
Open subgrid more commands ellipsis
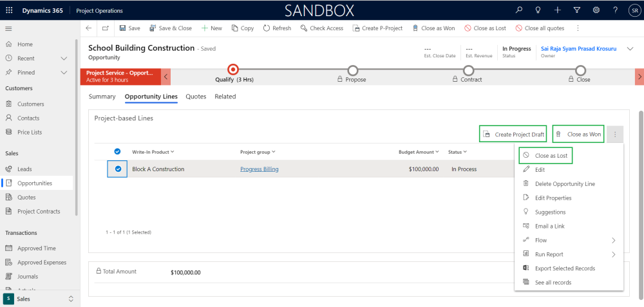pos(615,135)
